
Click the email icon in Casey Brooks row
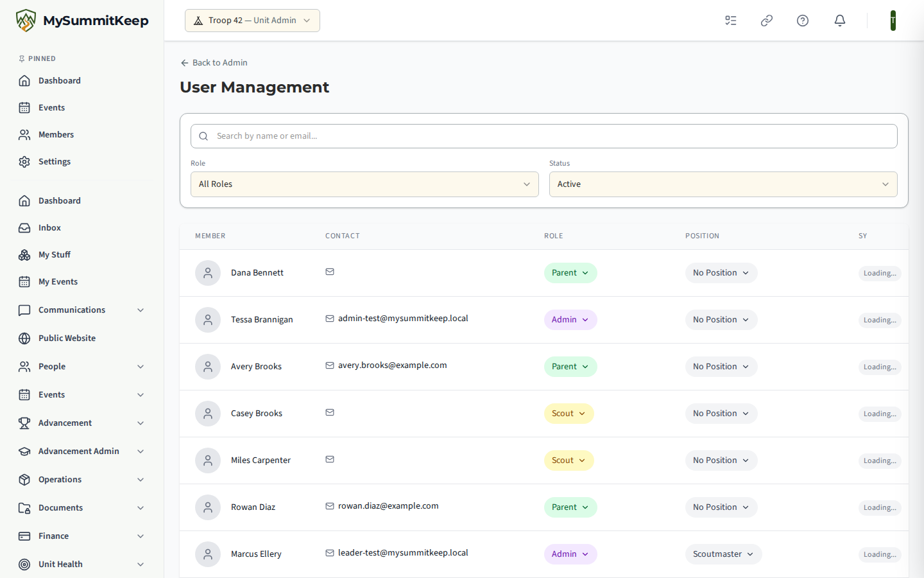pos(330,412)
